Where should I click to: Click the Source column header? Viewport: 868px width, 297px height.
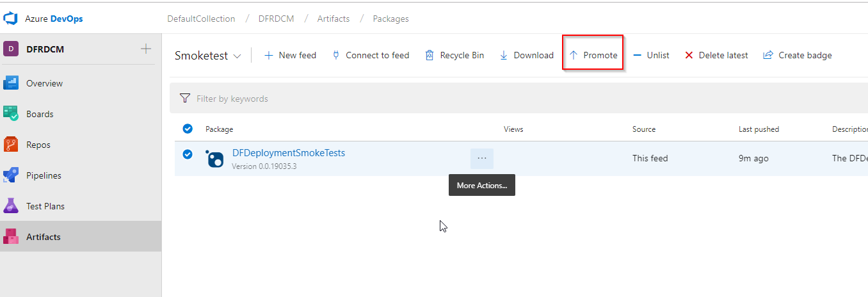[x=644, y=129]
